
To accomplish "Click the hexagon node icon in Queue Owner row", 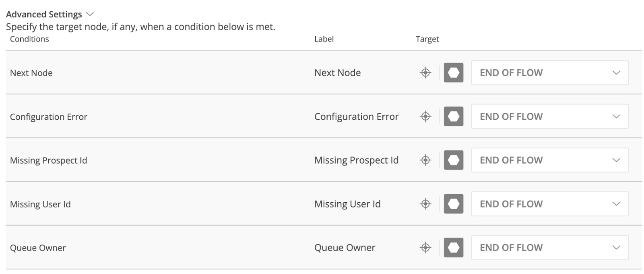I will 454,247.
